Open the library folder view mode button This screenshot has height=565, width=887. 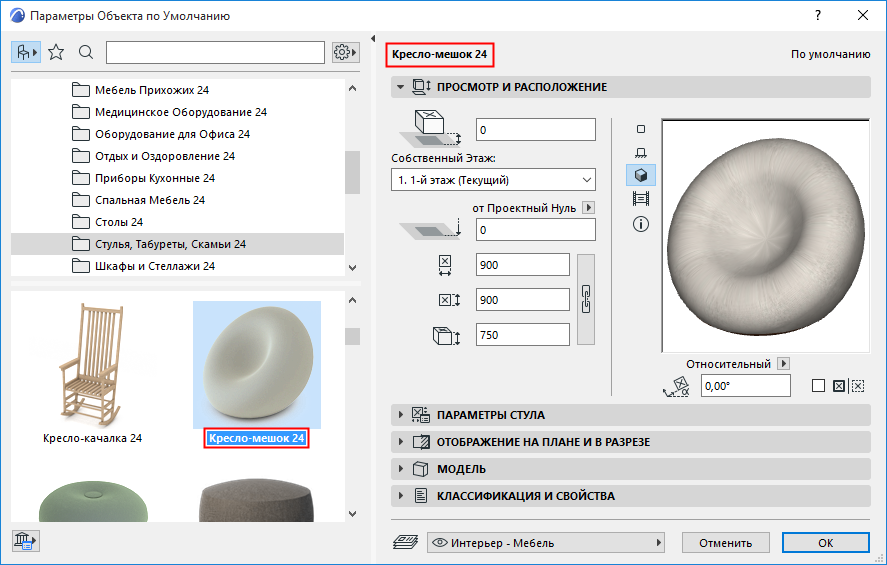(x=26, y=53)
